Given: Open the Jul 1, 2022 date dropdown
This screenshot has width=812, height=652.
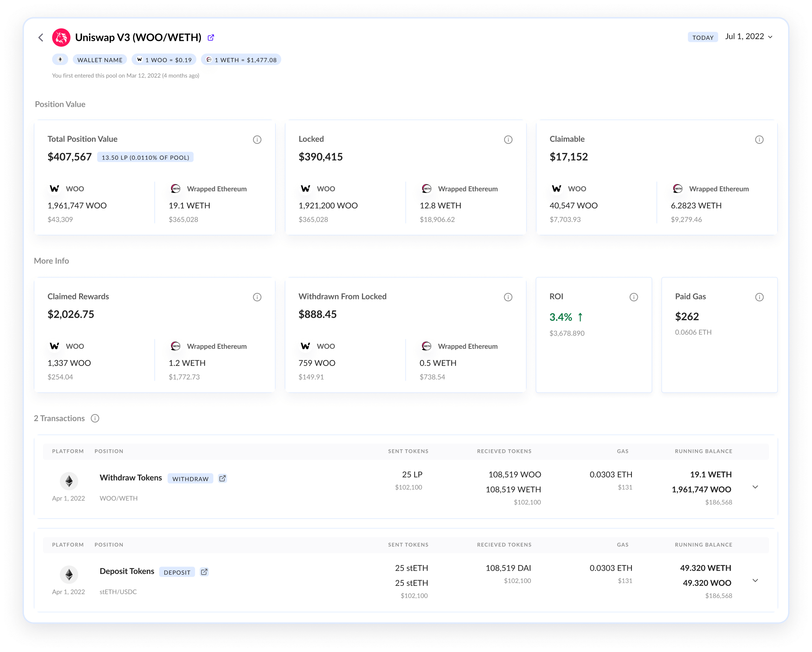Looking at the screenshot, I should click(x=749, y=37).
